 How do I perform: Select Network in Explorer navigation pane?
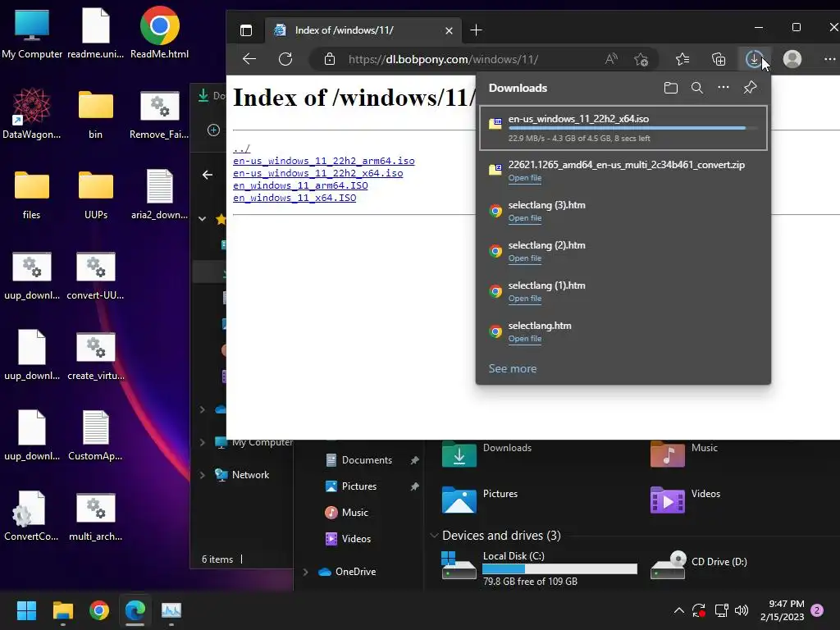(251, 475)
